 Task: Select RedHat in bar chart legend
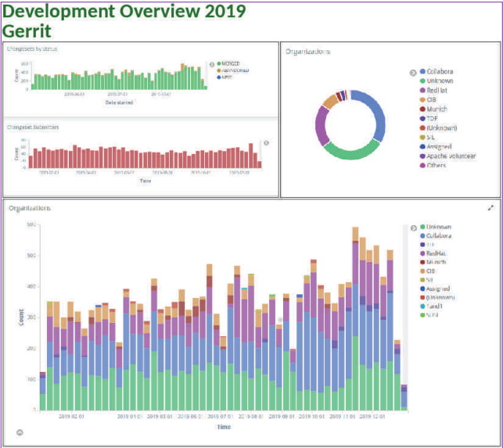pyautogui.click(x=437, y=253)
